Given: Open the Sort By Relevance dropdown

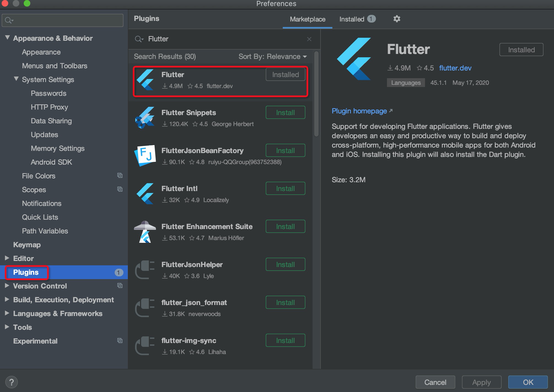Looking at the screenshot, I should [272, 56].
